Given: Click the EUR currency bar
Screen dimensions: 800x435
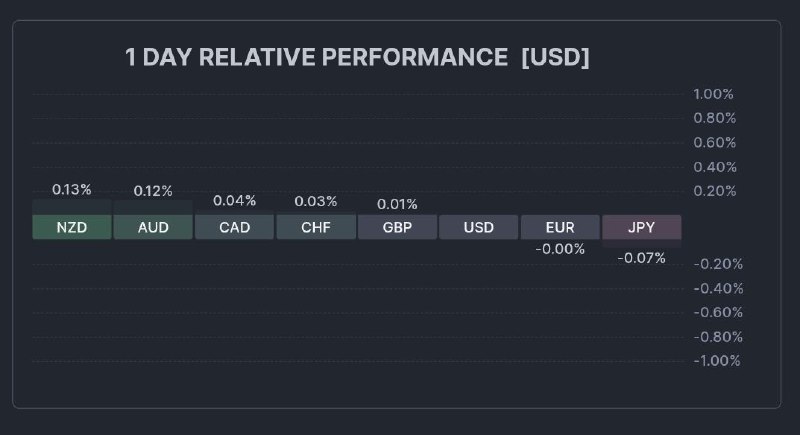Looking at the screenshot, I should coord(560,227).
